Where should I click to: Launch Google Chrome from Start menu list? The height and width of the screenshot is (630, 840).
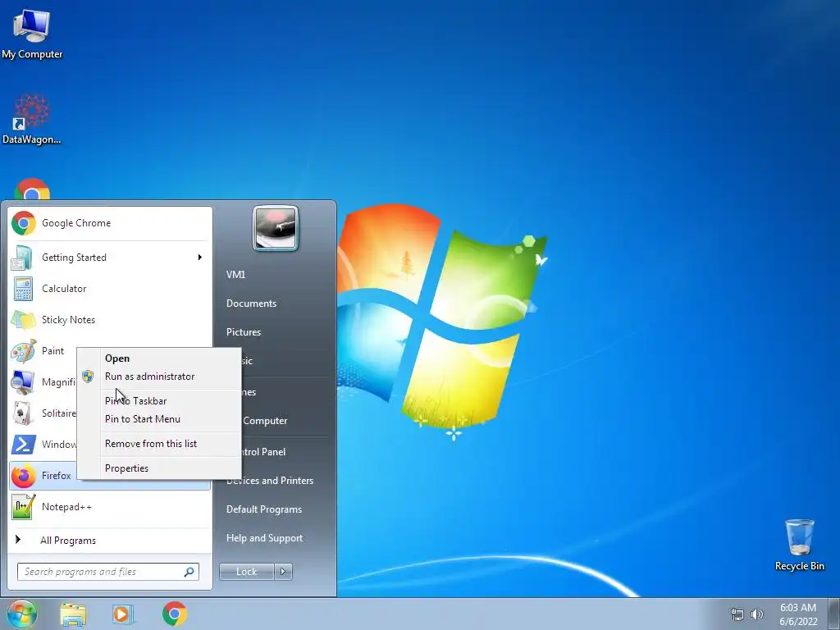tap(110, 223)
